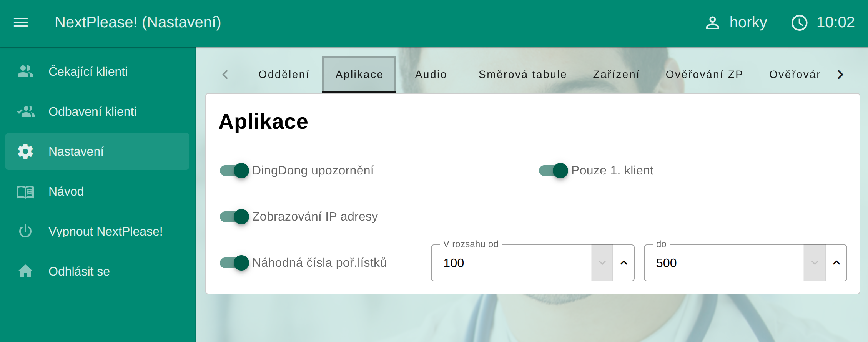
Task: Disable DingDong upozornění toggle
Action: coord(234,170)
